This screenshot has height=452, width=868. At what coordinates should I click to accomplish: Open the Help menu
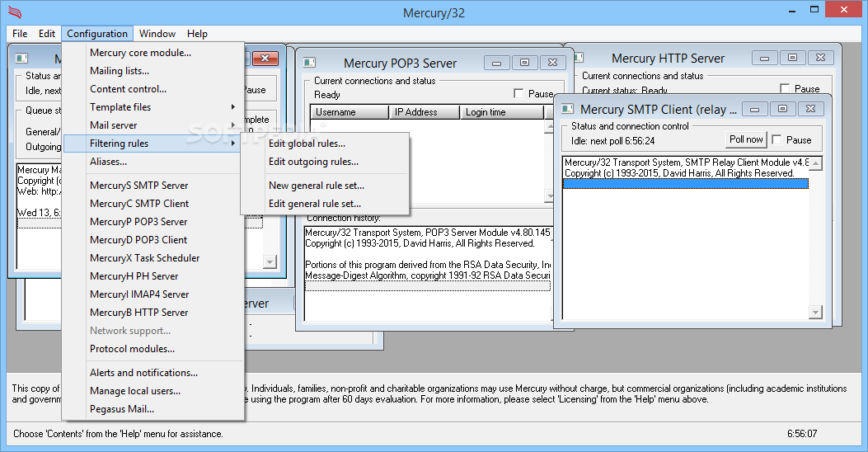tap(197, 34)
